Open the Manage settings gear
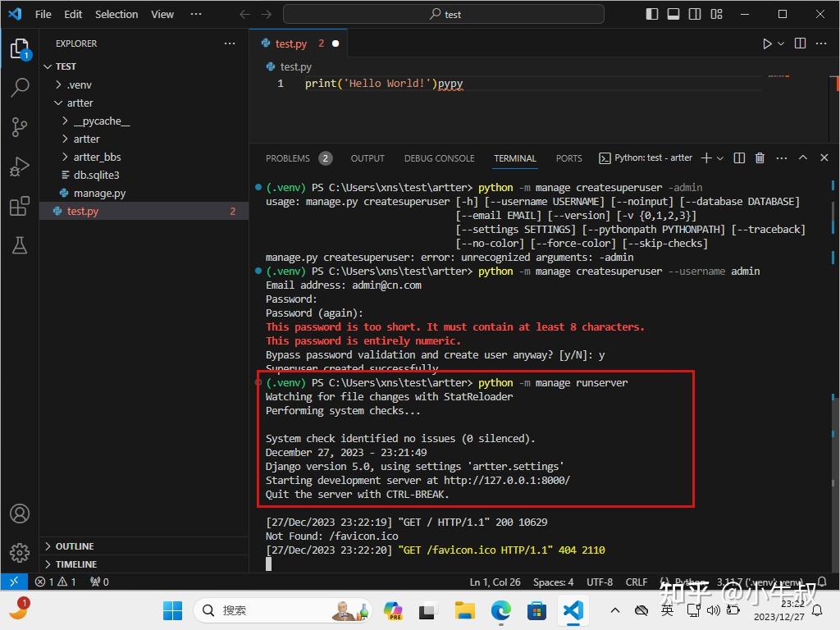Viewport: 840px width, 630px height. 20,553
